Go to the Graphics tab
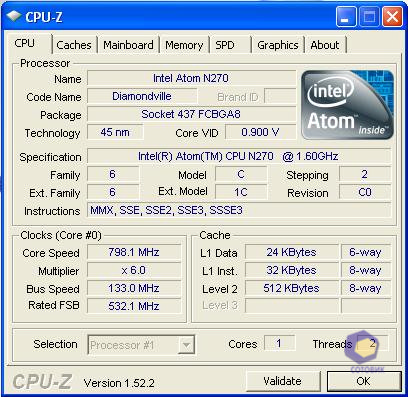Viewport: 408px width, 397px height. (x=278, y=45)
